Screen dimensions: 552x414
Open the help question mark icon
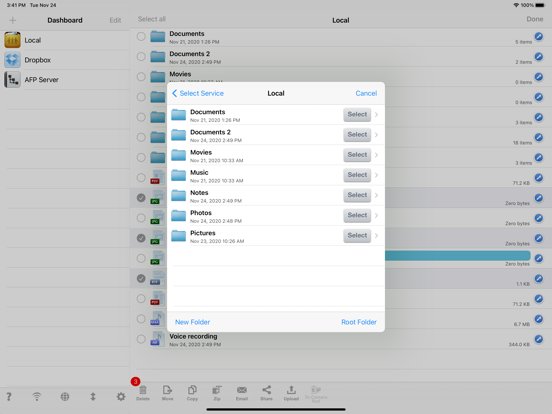point(9,397)
